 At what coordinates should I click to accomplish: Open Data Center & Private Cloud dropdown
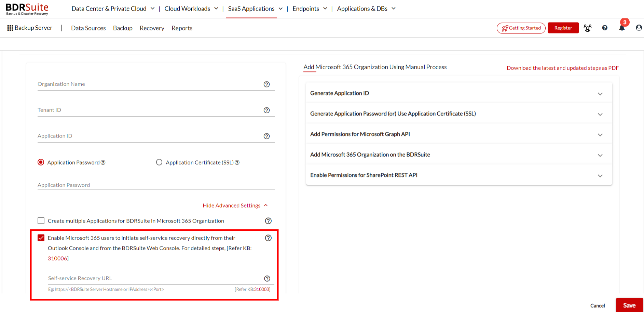pos(113,9)
